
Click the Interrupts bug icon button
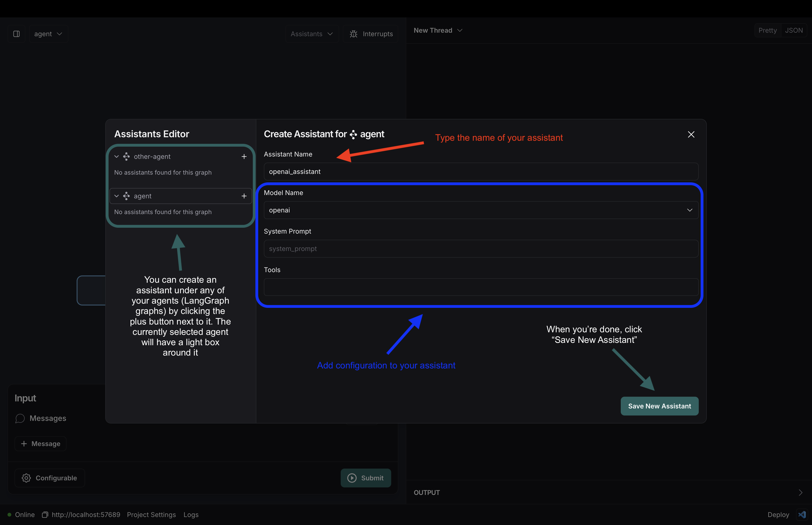(371, 34)
